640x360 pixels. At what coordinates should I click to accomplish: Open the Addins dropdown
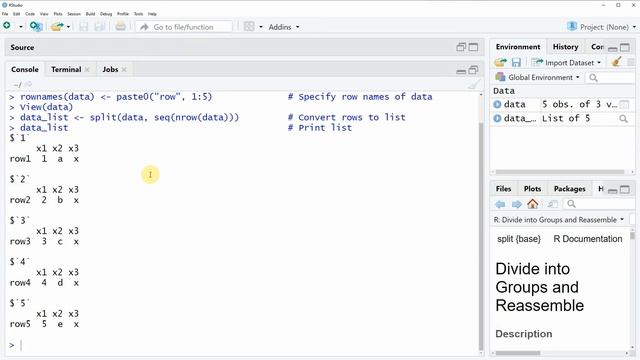coord(284,27)
